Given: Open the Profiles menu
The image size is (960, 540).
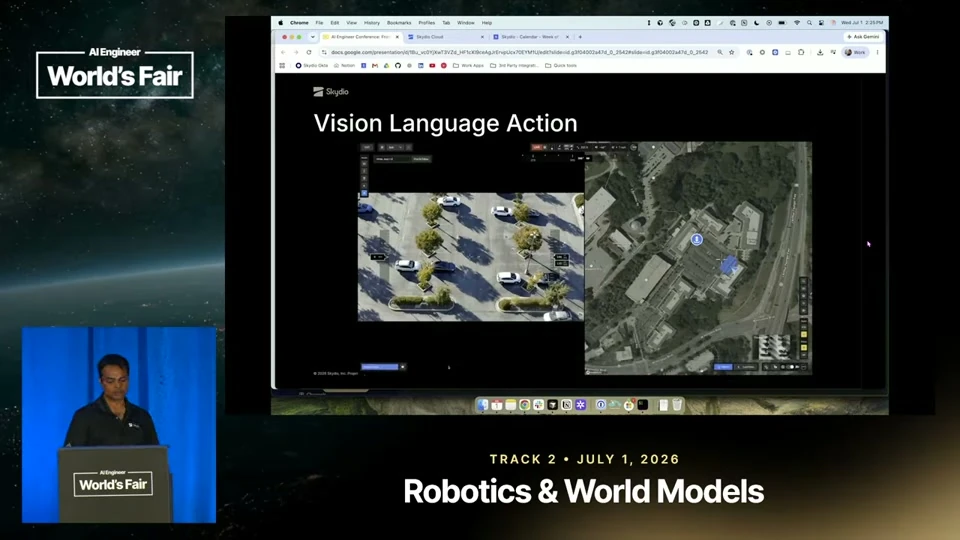Looking at the screenshot, I should 426,23.
